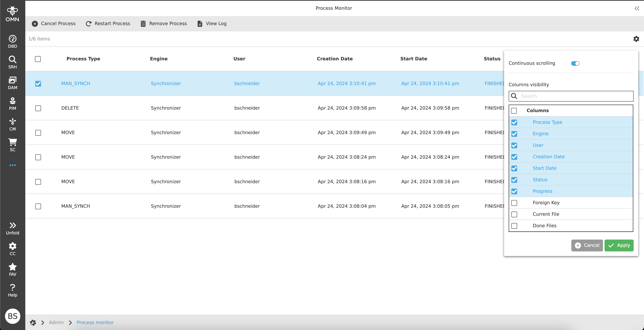Unfold the sidebar navigation
Screen dimensions: 644x330
(12, 228)
